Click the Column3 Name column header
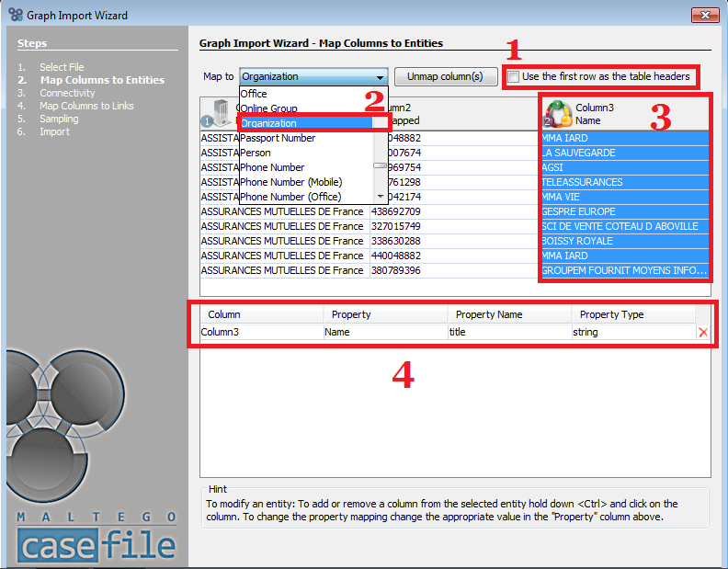The width and height of the screenshot is (728, 569). (625, 114)
